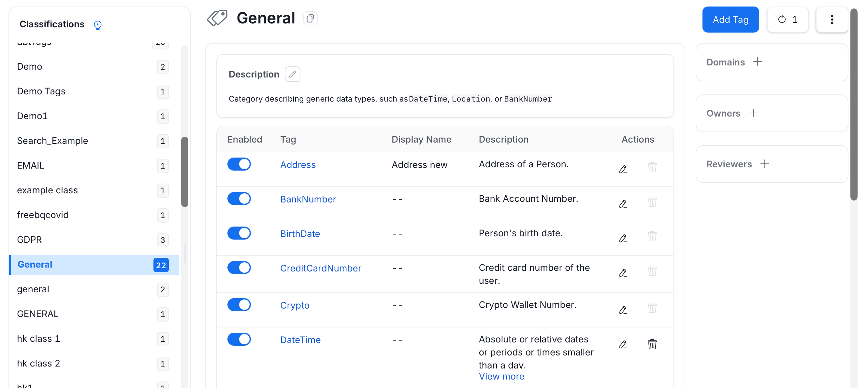The height and width of the screenshot is (388, 868).
Task: Click the Bank Account Number description text
Action: pos(528,199)
